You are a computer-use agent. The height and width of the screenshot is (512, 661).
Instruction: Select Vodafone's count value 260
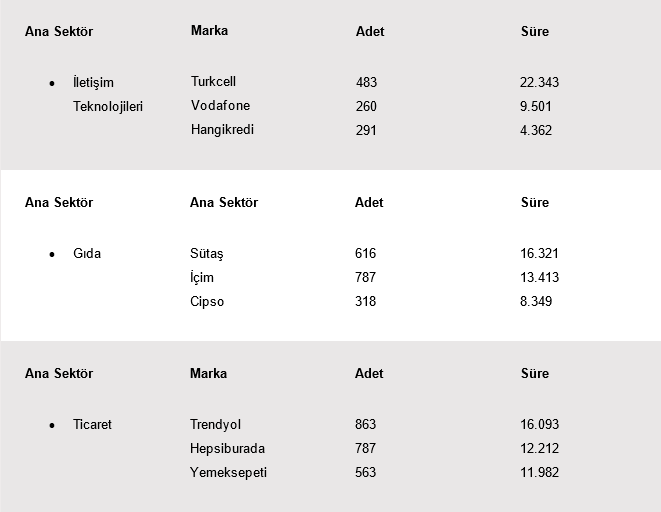coord(366,107)
